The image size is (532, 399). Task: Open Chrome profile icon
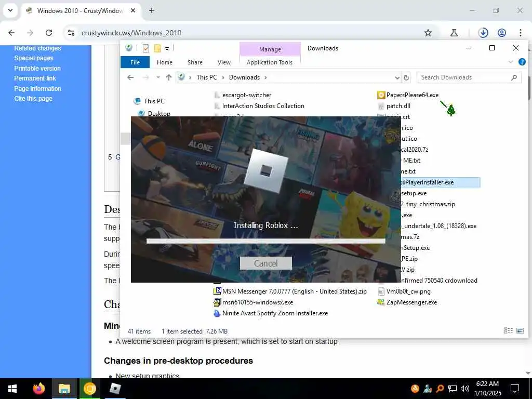pyautogui.click(x=502, y=33)
